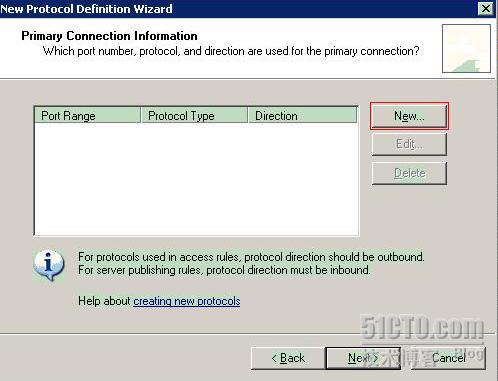Sort by the Protocol Type column header

[x=195, y=115]
